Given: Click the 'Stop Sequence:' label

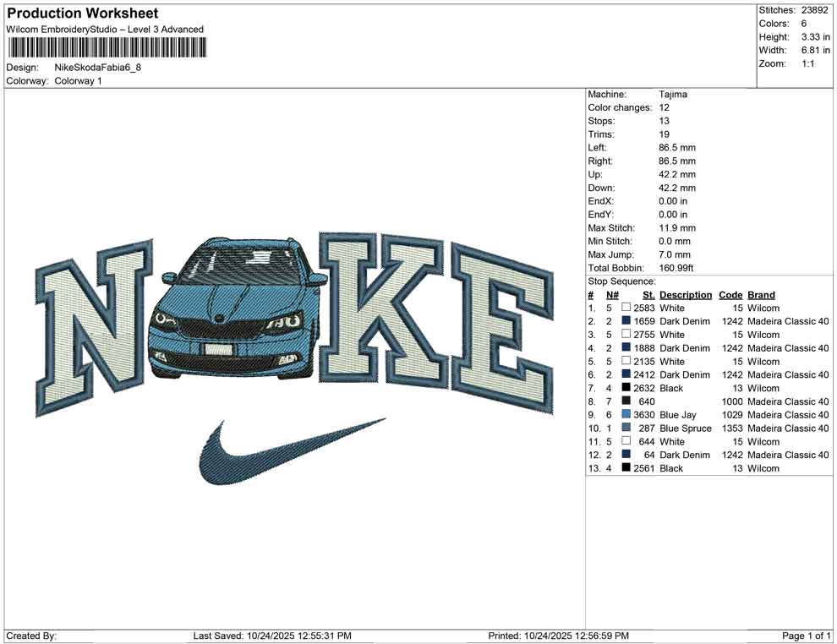Looking at the screenshot, I should click(621, 281).
